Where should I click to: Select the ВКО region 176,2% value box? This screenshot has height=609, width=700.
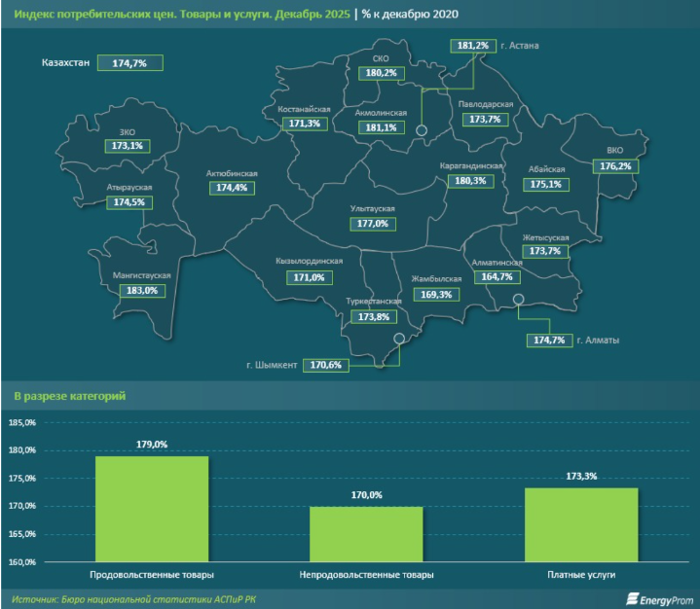coord(615,166)
